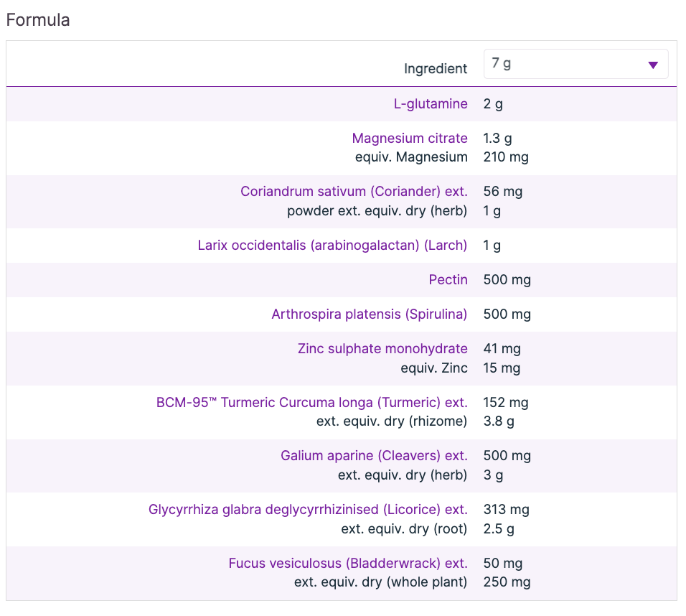The image size is (686, 616).
Task: Click Zinc sulphate monohydrate link
Action: [382, 349]
